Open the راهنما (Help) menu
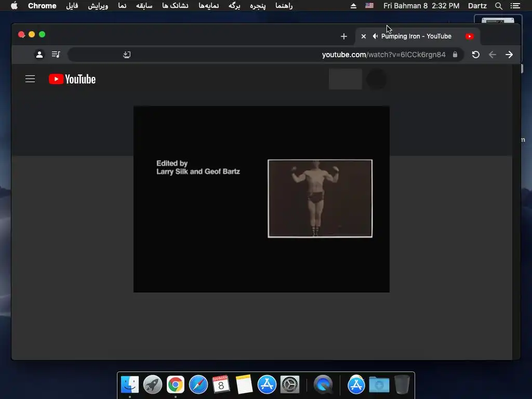 click(284, 6)
